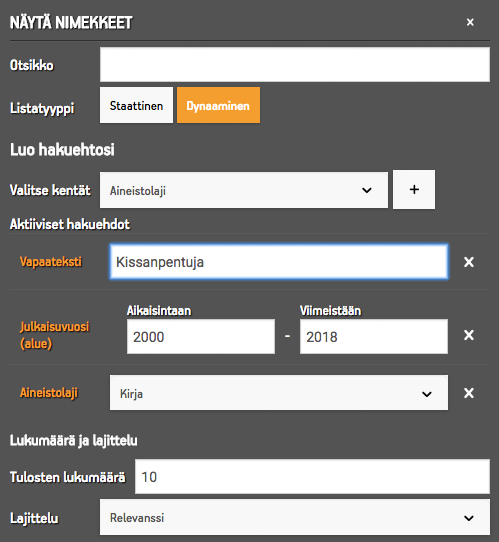Click the Viimeistään year field
Image resolution: width=499 pixels, height=542 pixels.
click(x=374, y=336)
